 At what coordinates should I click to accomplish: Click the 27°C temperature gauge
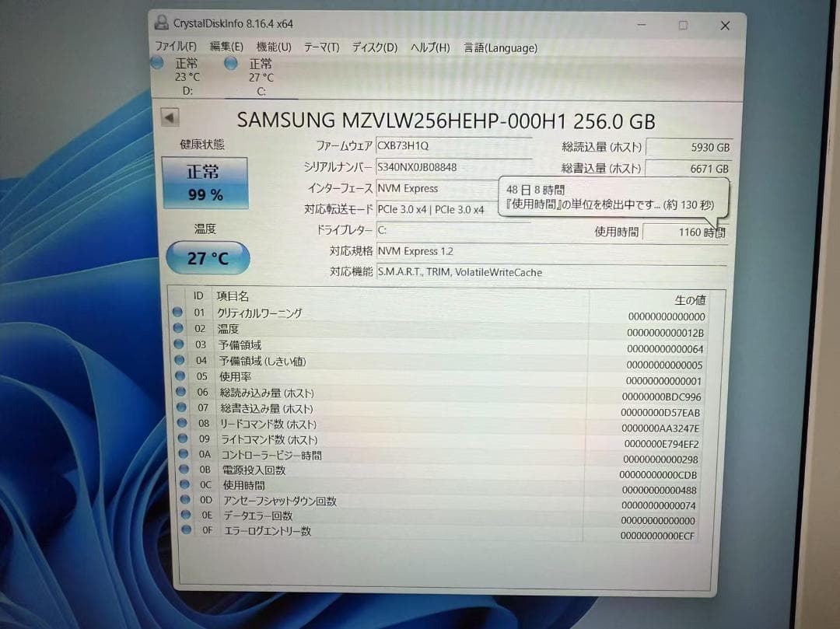tap(207, 257)
